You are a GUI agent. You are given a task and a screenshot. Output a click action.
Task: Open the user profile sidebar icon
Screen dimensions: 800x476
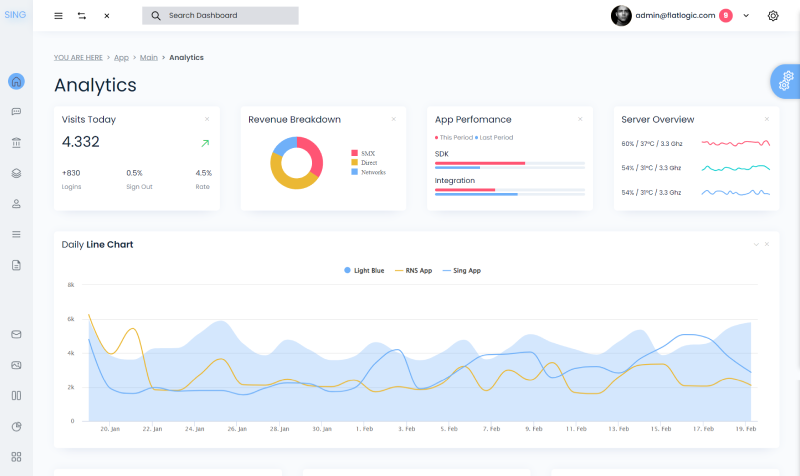click(x=16, y=204)
